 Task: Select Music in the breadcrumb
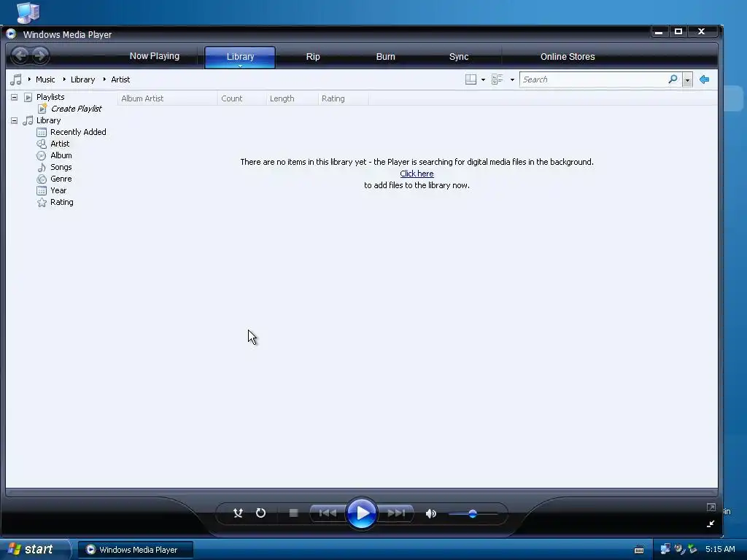[45, 79]
